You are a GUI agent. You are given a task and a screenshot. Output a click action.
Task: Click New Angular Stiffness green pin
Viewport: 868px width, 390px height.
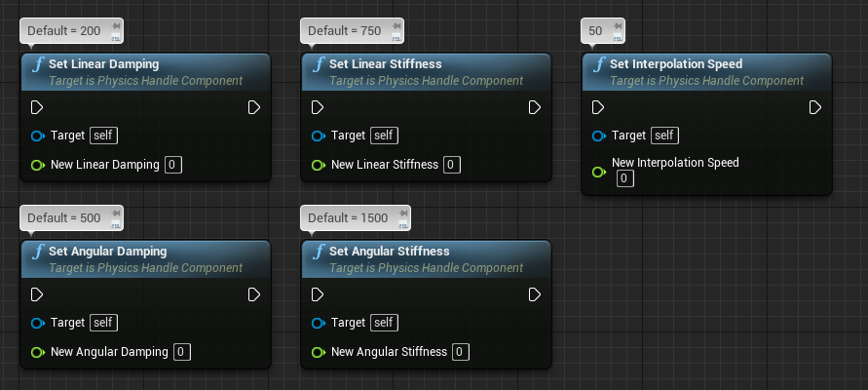tap(319, 352)
